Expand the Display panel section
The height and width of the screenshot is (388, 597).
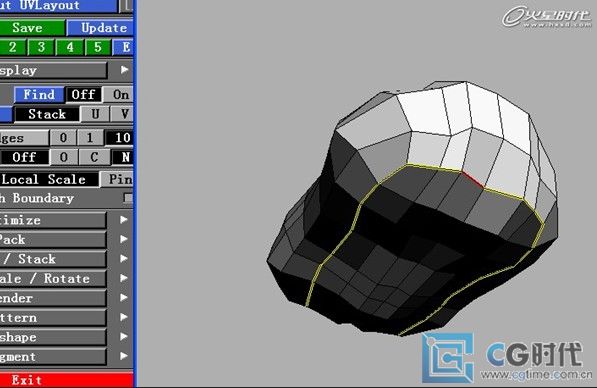coord(53,70)
